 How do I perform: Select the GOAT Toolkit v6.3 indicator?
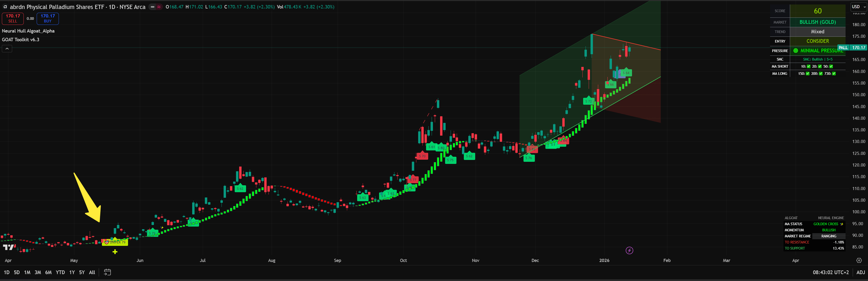coord(21,39)
